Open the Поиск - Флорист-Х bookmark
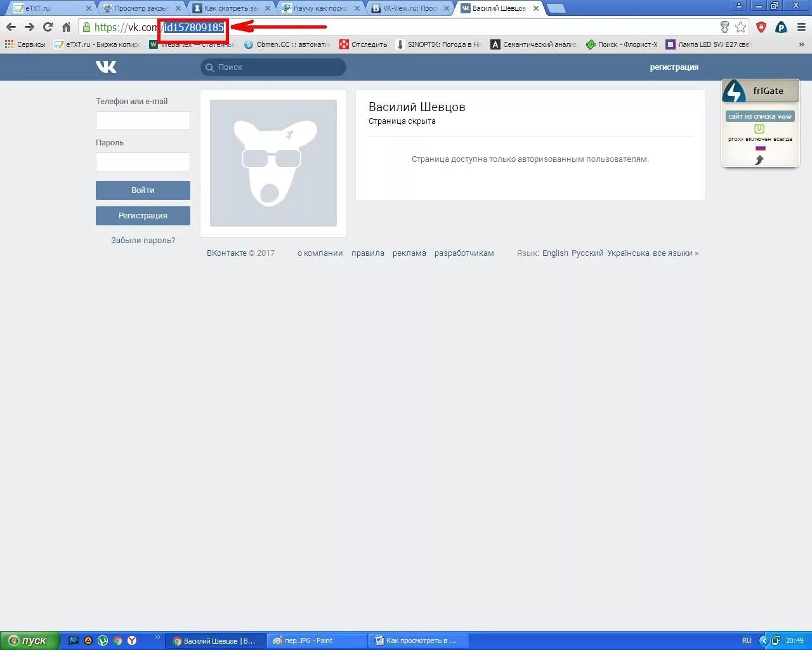812x650 pixels. point(622,44)
